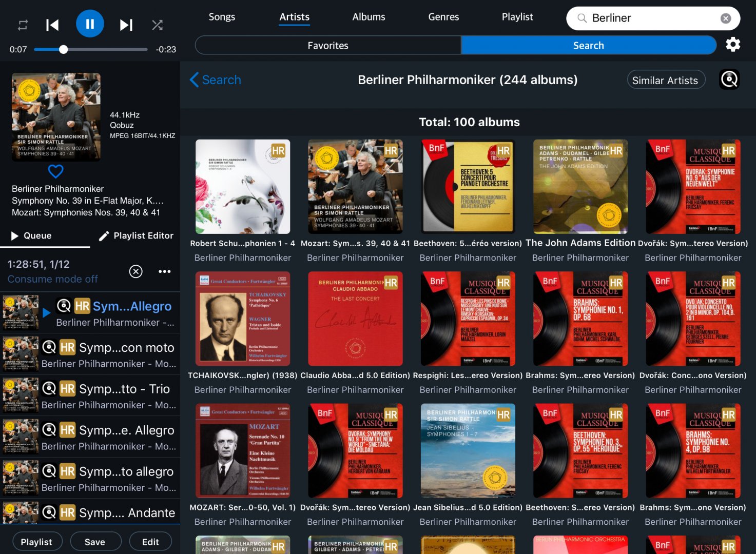Open Beethoven Symphonie No. 3 Héroïque album

point(580,451)
